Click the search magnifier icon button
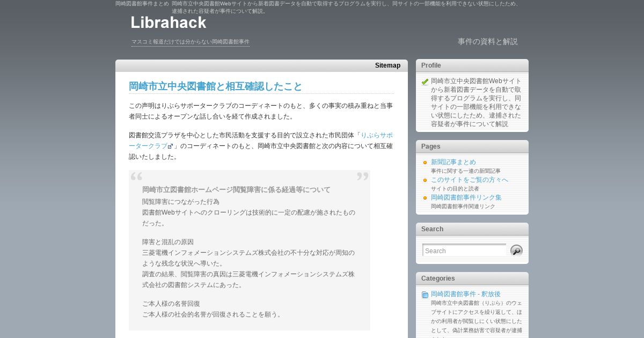Screen dimensions: 644x338 tap(516, 251)
